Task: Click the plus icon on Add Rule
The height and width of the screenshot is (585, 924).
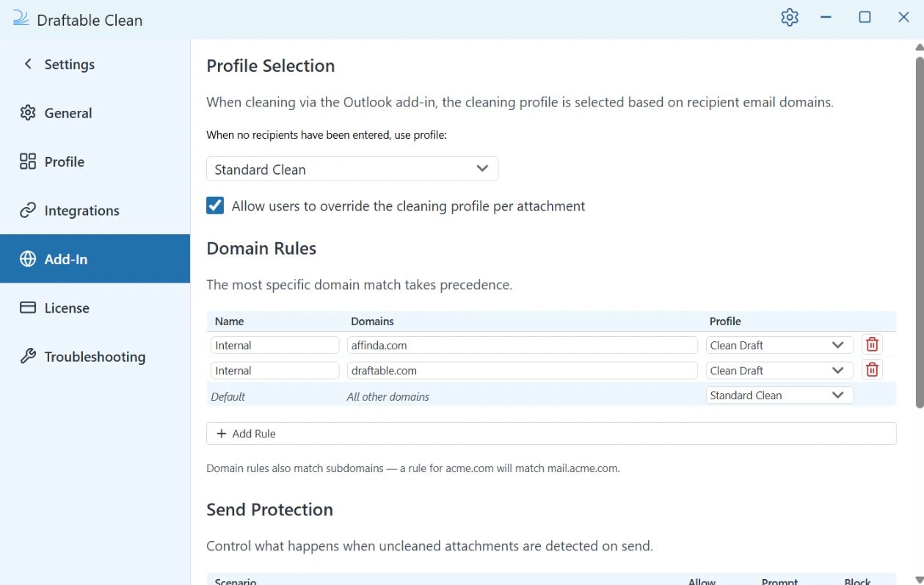Action: (222, 434)
